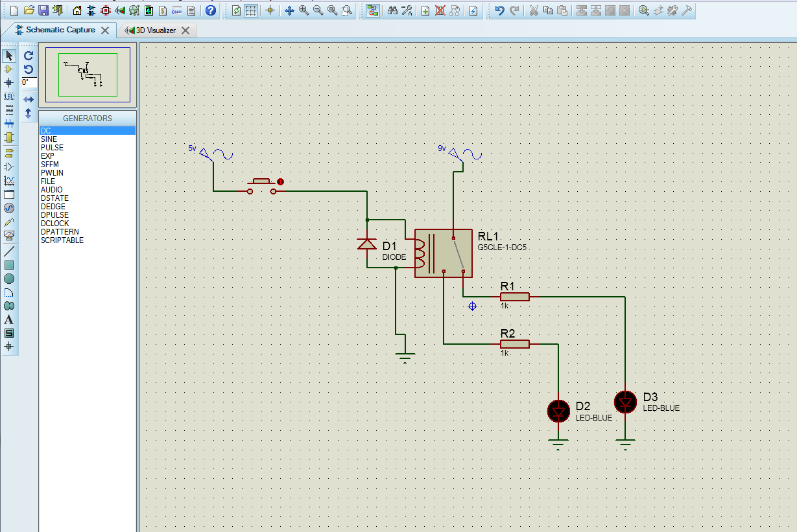Toggle the wire auto-router icon
The width and height of the screenshot is (797, 532).
[x=373, y=10]
